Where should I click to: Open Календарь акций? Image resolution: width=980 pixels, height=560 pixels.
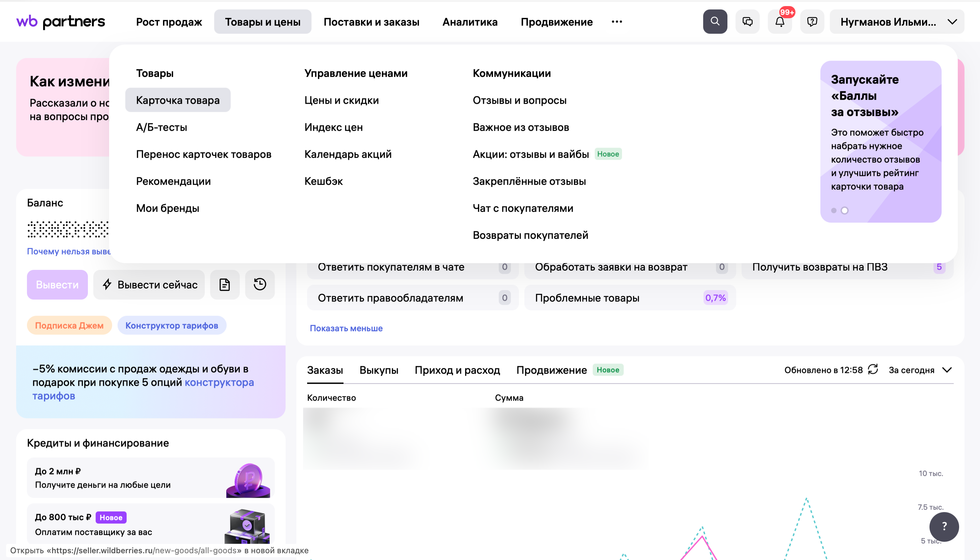(x=348, y=154)
